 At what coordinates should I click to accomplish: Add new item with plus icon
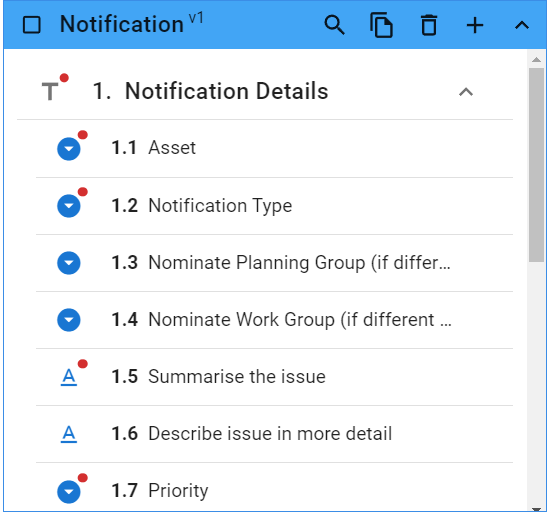(x=475, y=25)
